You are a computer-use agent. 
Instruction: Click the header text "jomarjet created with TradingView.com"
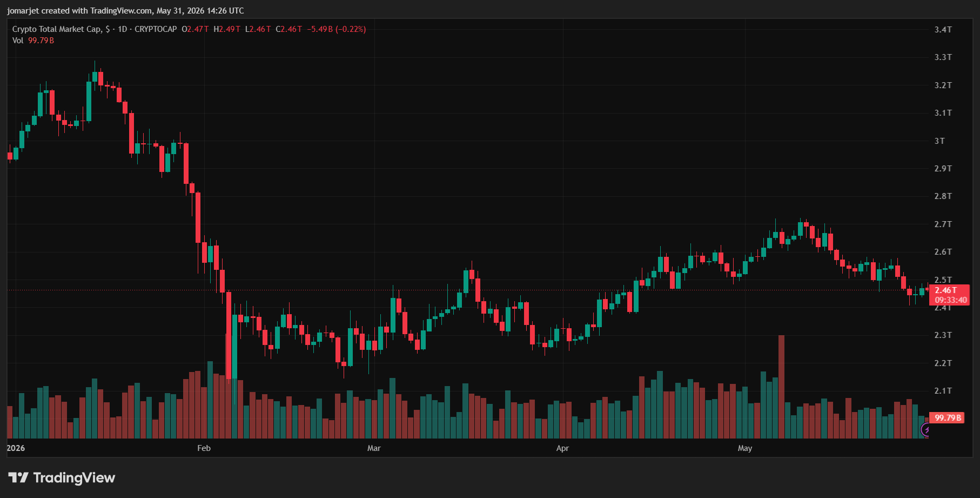[79, 11]
